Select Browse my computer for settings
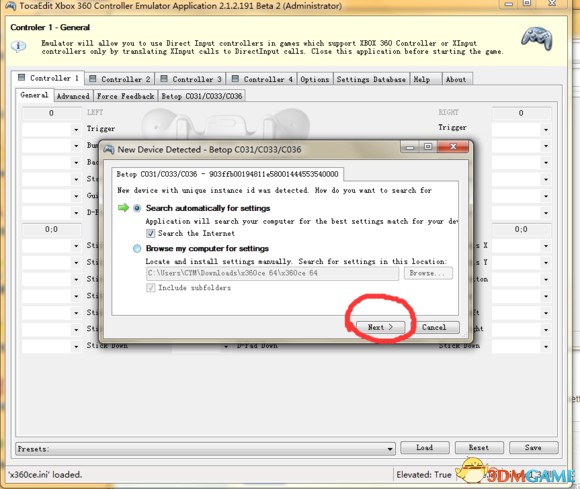The height and width of the screenshot is (489, 580). click(137, 248)
